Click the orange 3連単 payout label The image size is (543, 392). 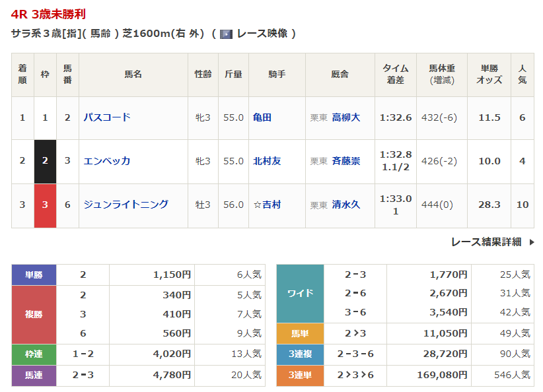300,376
